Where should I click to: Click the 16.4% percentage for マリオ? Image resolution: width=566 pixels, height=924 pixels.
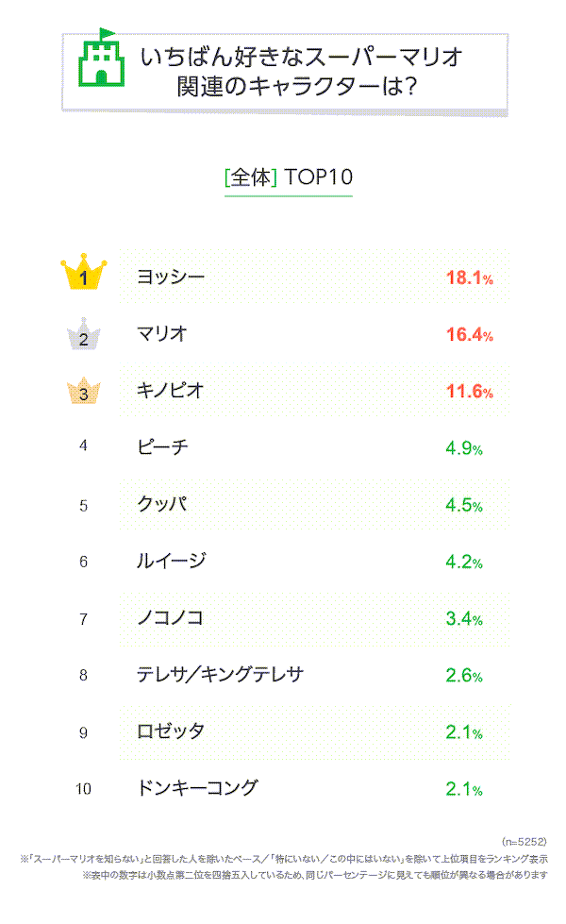[x=469, y=335]
